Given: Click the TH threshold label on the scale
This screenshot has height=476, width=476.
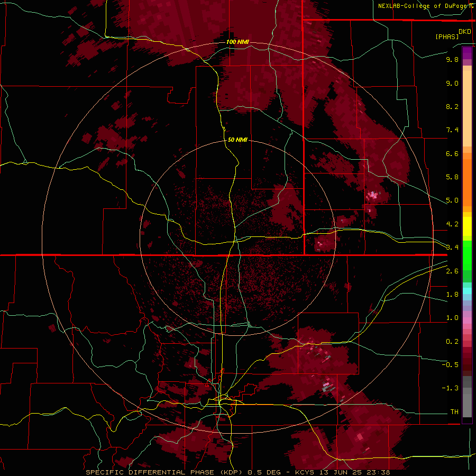Looking at the screenshot, I should pyautogui.click(x=454, y=412).
